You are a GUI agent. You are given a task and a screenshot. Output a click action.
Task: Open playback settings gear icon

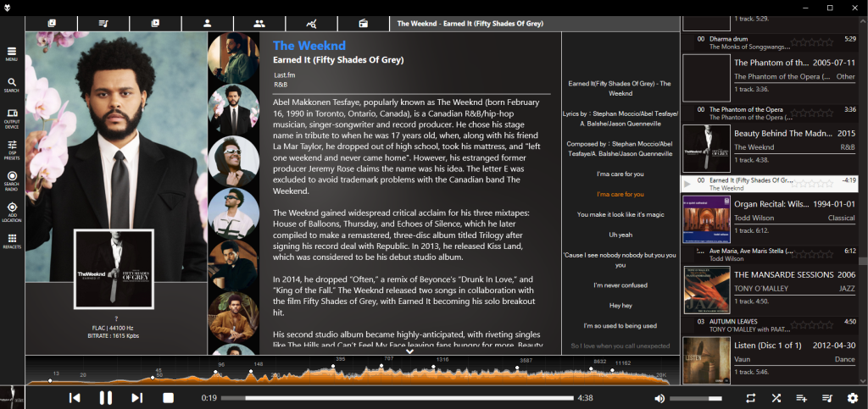tap(853, 398)
